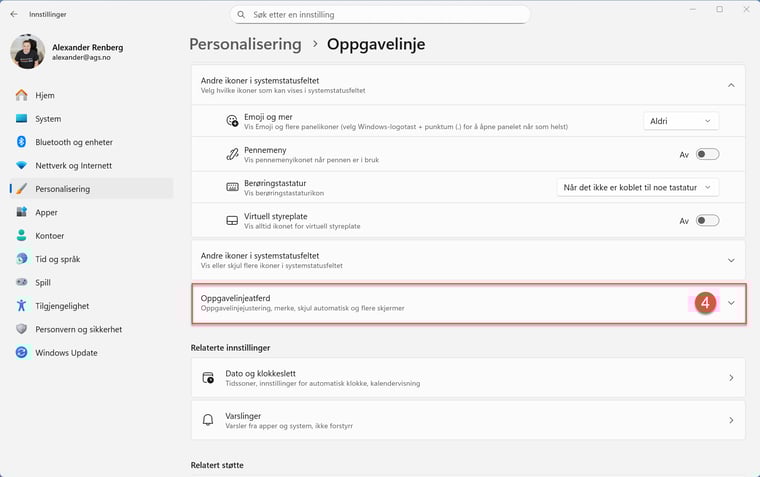Expand the Oppgavelinjeatferd chevron
Image resolution: width=760 pixels, height=477 pixels.
point(731,303)
